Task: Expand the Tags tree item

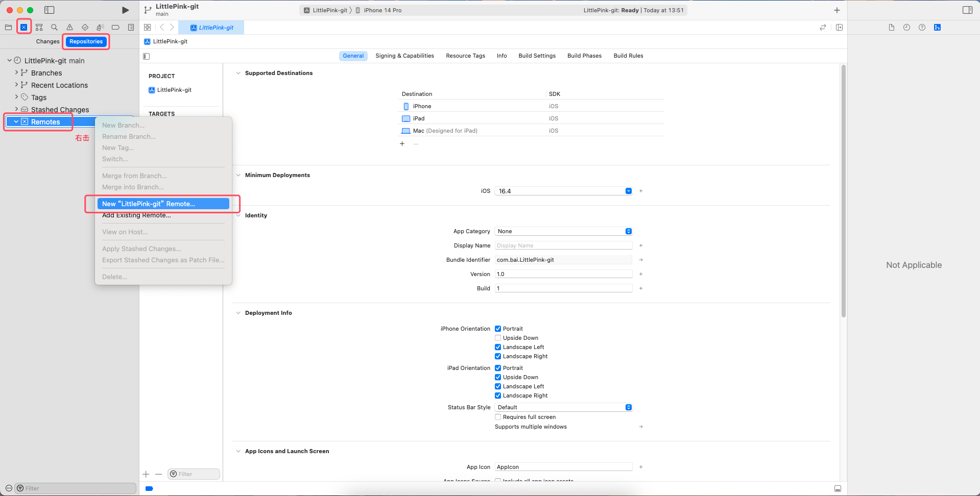Action: pyautogui.click(x=16, y=97)
